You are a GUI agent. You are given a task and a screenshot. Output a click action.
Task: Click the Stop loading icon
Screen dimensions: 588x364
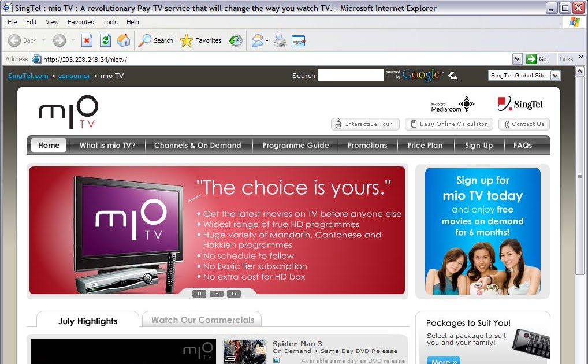(88, 40)
